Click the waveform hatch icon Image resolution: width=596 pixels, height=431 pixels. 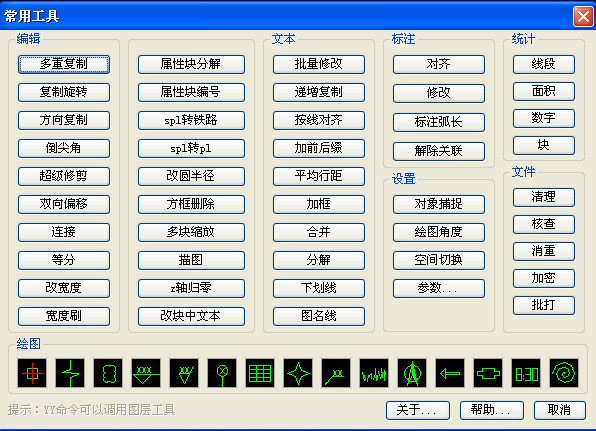click(x=374, y=373)
